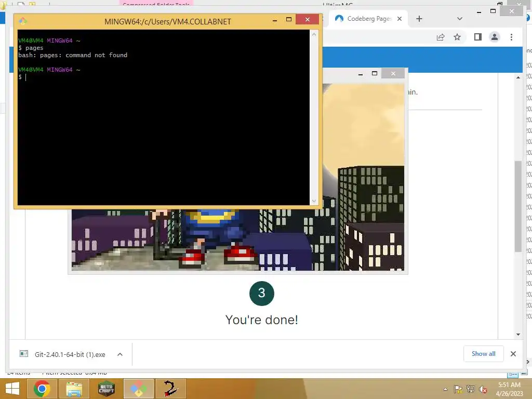The width and height of the screenshot is (532, 399).
Task: Switch to Git Bash taskbar icon
Action: [x=138, y=389]
